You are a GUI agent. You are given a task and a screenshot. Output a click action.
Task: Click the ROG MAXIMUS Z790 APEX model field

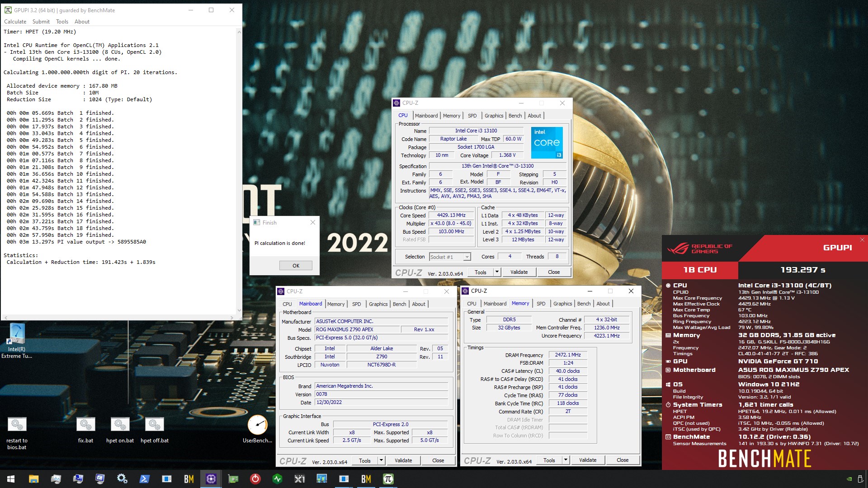point(357,329)
